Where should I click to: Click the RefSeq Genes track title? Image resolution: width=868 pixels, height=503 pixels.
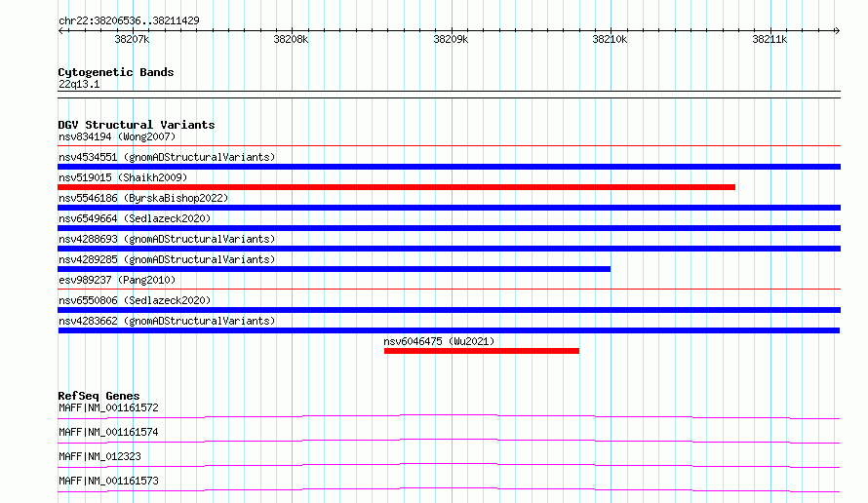(x=99, y=396)
